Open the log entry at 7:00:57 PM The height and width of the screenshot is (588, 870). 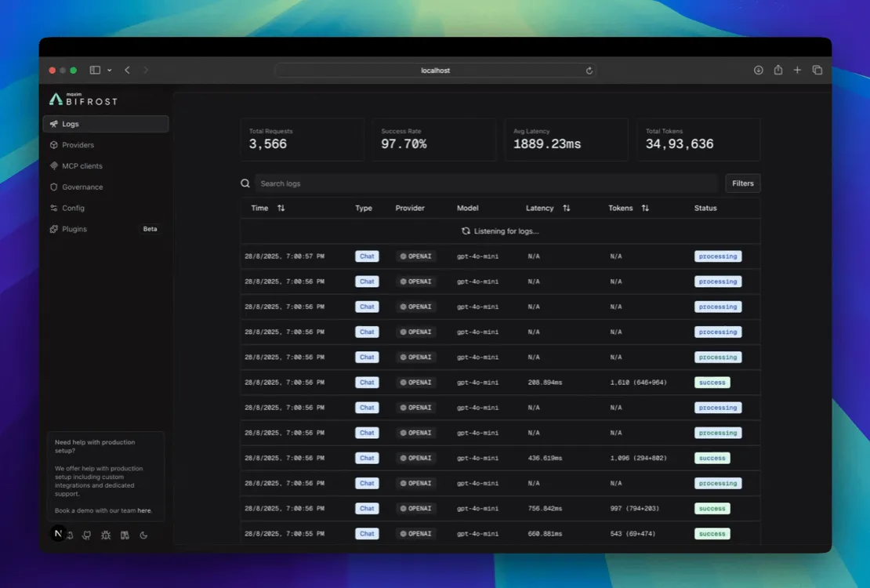pyautogui.click(x=501, y=256)
